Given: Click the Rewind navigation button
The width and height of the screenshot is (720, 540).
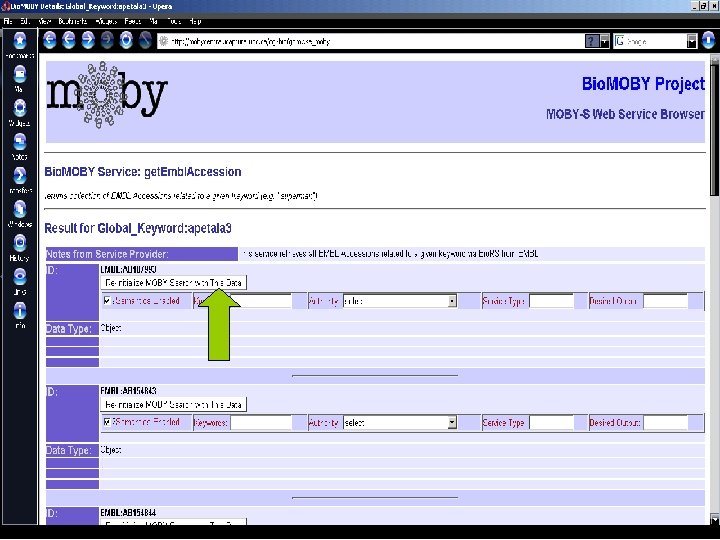Looking at the screenshot, I should 50,40.
